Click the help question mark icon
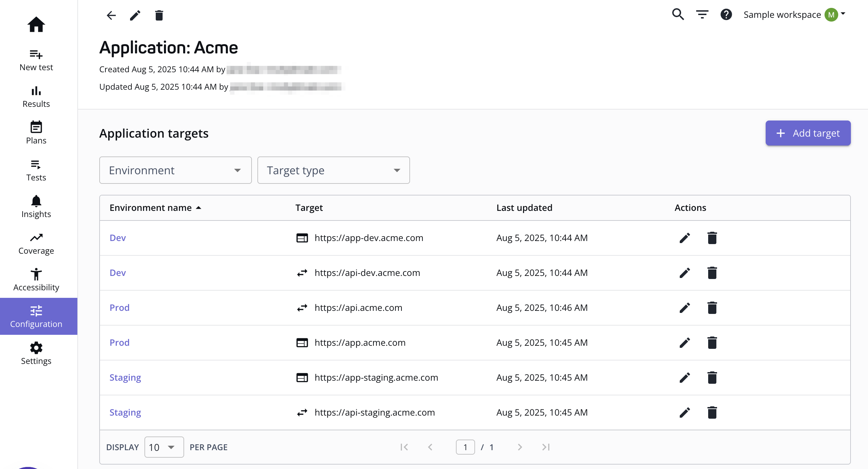 [x=726, y=14]
